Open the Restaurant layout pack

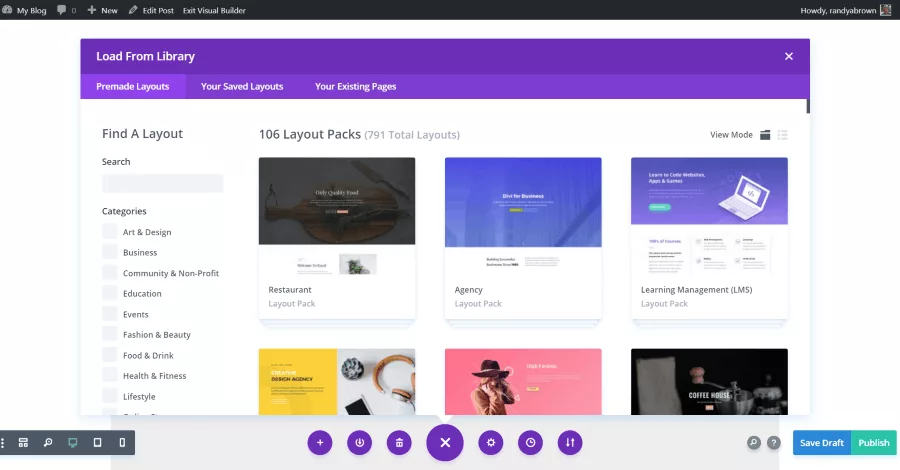tap(337, 238)
